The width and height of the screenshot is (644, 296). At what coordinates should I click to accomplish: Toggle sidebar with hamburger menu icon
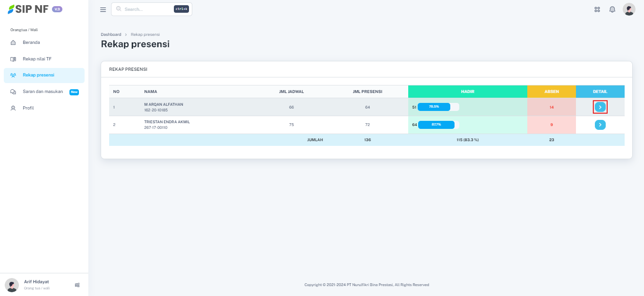pos(103,9)
